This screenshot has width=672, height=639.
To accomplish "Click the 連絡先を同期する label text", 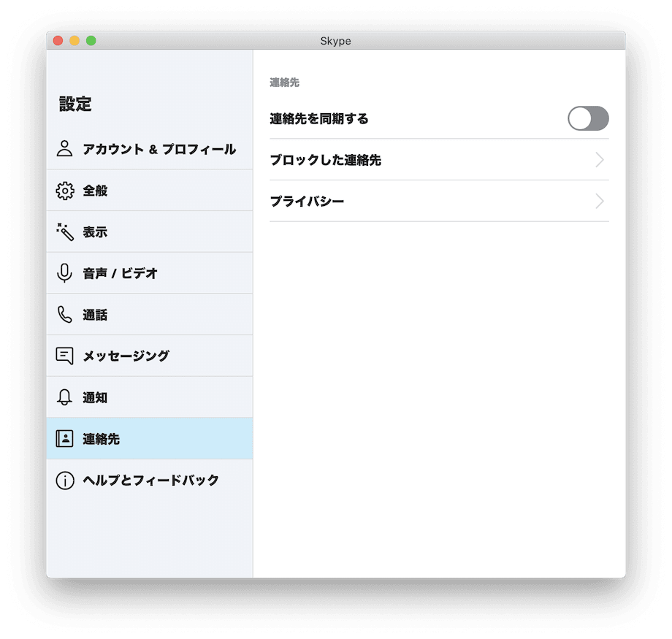I will (319, 119).
